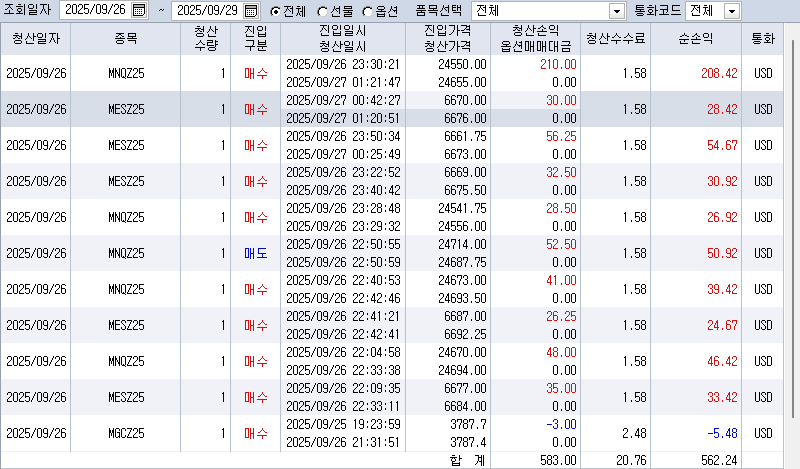The width and height of the screenshot is (800, 469).
Task: Select net profit value 208.42
Action: point(719,73)
